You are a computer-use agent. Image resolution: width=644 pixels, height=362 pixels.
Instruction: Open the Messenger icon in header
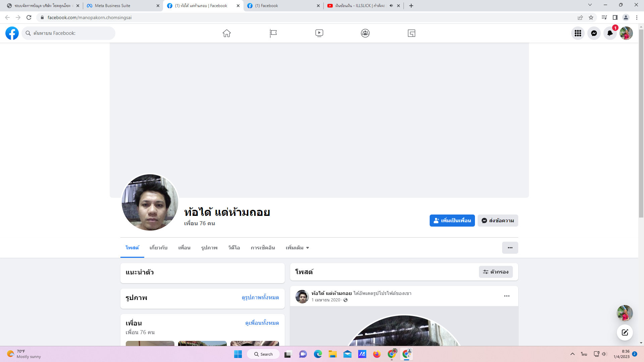(x=594, y=33)
